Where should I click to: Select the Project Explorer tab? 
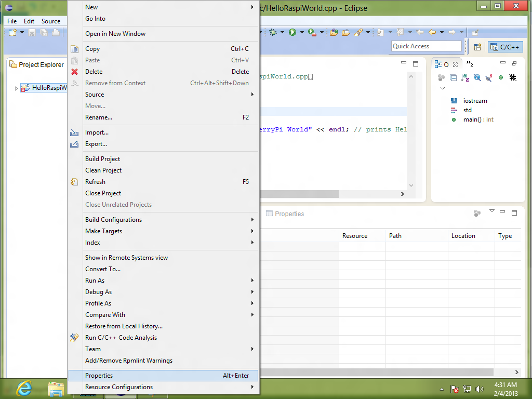(x=37, y=64)
